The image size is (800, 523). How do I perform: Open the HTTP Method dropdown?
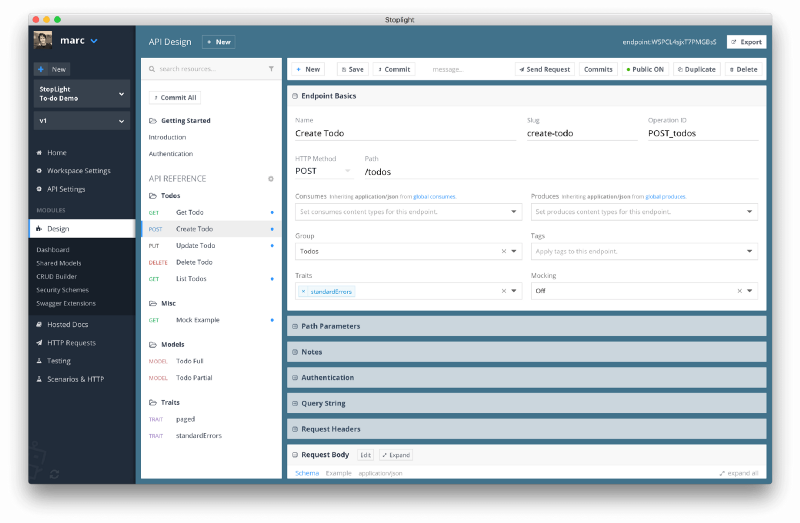coord(325,171)
